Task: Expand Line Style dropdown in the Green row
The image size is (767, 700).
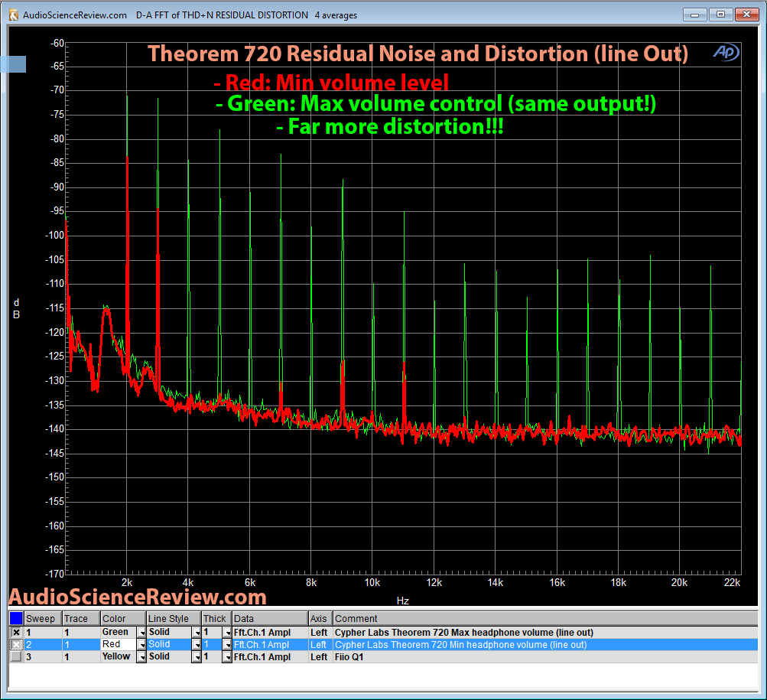Action: tap(197, 633)
